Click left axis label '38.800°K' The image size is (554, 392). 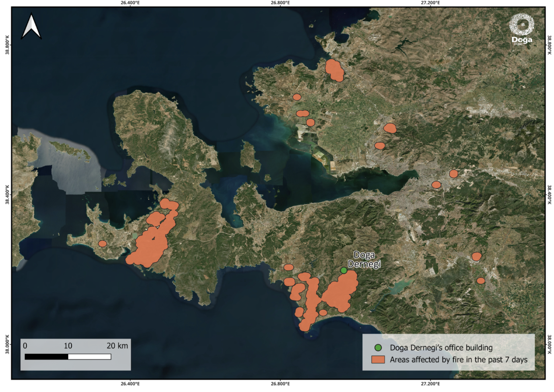click(x=7, y=45)
